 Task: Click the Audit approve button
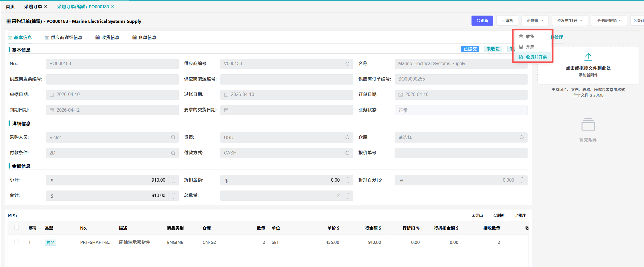tap(507, 21)
